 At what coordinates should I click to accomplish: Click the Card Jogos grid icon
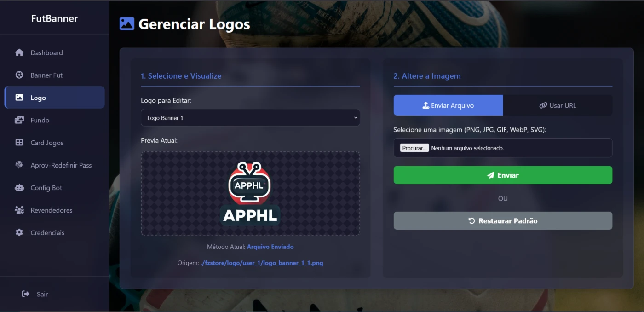coord(19,143)
